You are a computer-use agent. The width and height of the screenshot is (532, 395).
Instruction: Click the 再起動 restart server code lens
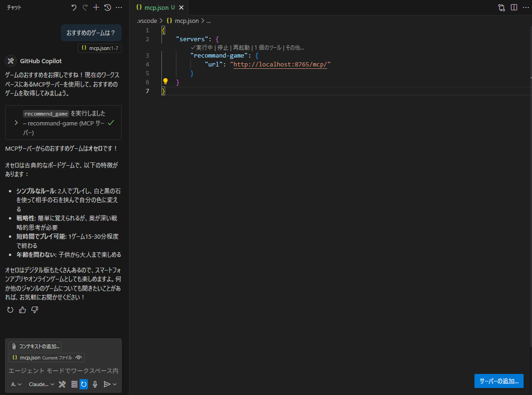pos(241,48)
